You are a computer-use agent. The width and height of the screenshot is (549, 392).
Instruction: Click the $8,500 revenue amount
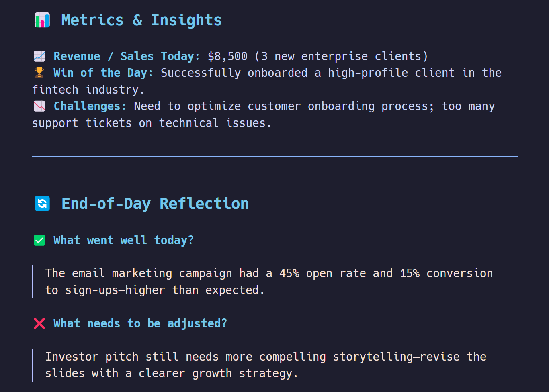227,56
